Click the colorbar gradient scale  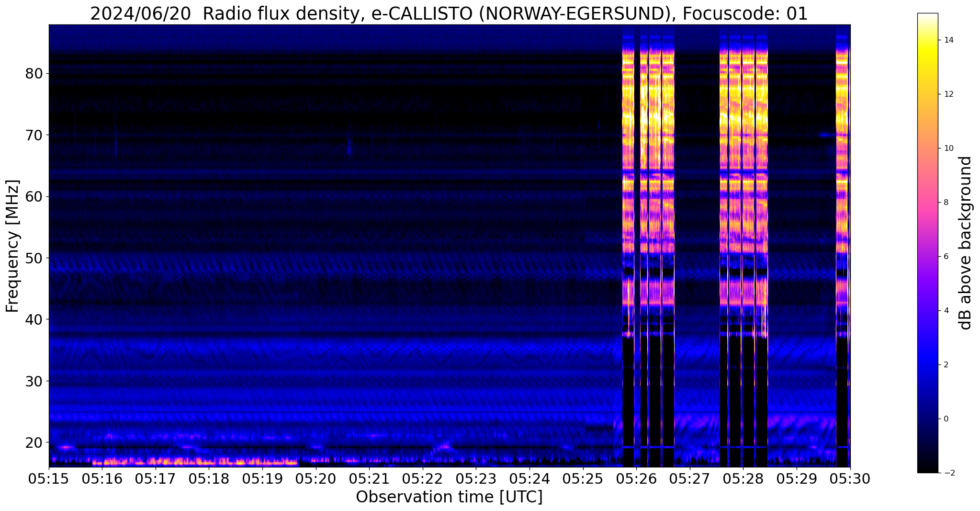pos(927,243)
